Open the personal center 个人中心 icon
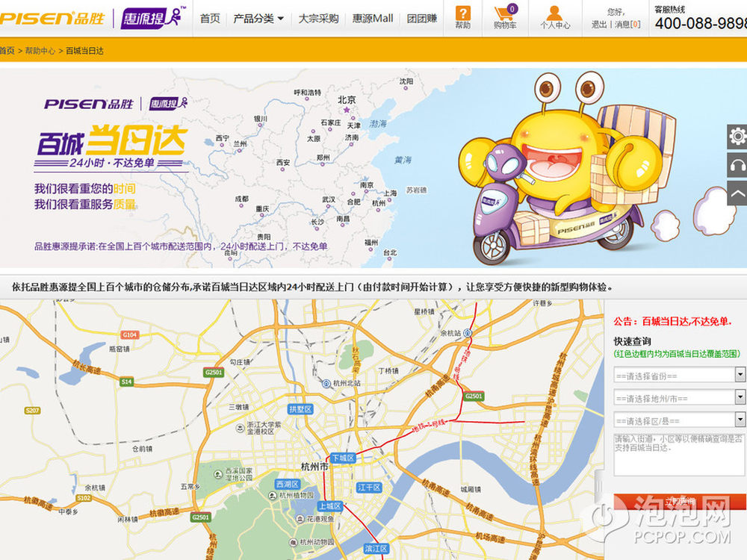747x560 pixels. 555,18
